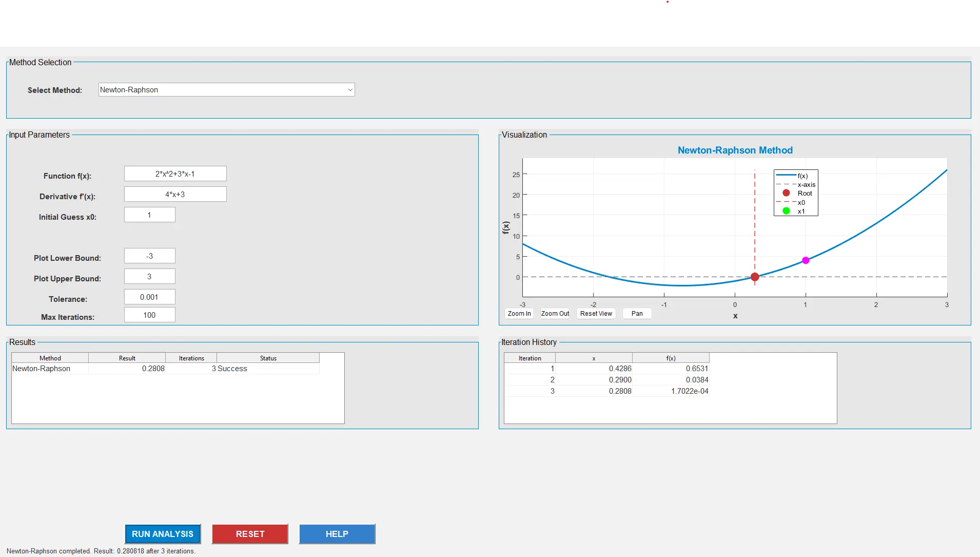Open the HELP dialog
Image resolution: width=980 pixels, height=557 pixels.
pyautogui.click(x=337, y=534)
